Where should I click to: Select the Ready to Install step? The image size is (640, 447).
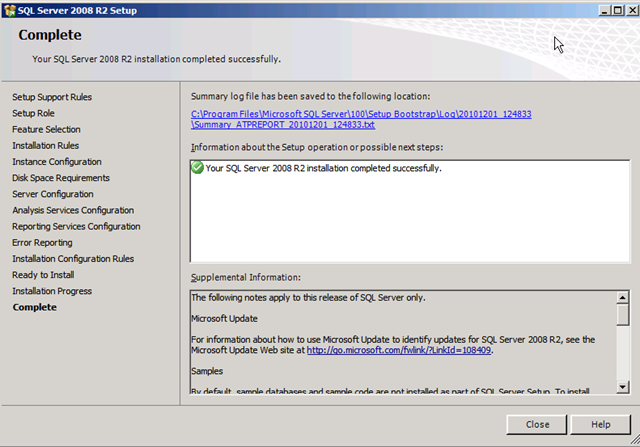click(x=43, y=275)
